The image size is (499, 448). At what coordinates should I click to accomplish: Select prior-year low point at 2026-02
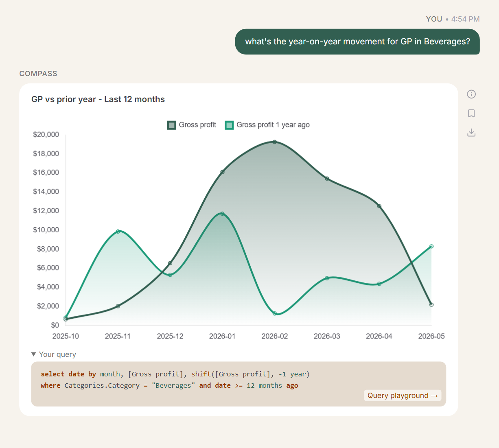[x=275, y=313]
